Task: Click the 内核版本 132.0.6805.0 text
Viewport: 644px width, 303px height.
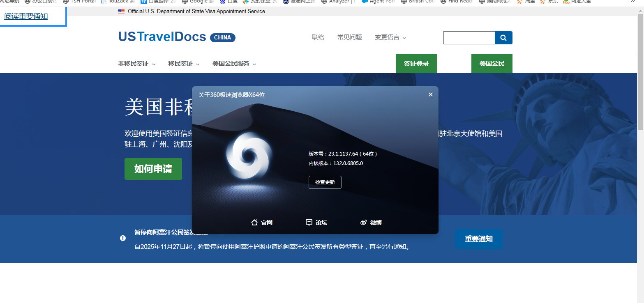Action: [x=336, y=163]
